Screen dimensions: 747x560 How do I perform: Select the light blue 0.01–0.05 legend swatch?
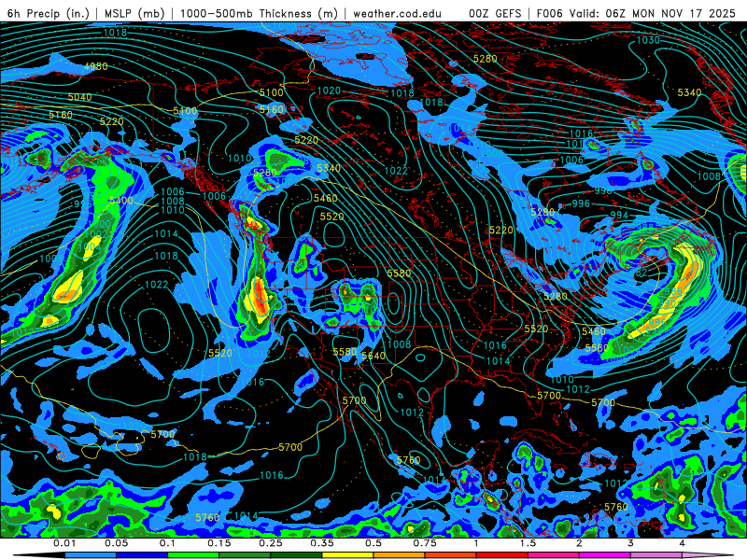91,555
